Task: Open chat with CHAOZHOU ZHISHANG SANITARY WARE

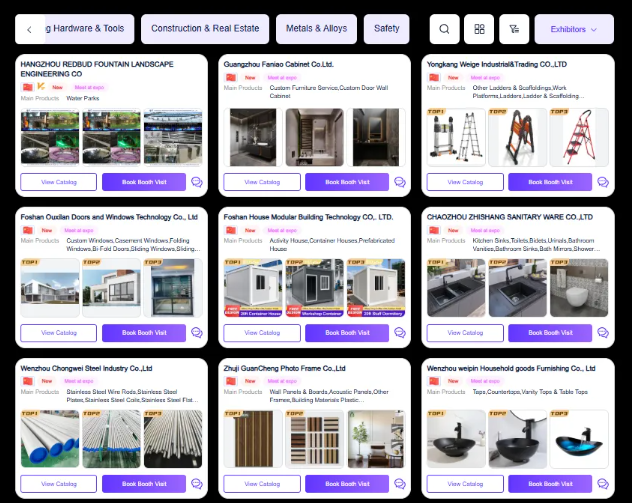Action: [x=603, y=333]
